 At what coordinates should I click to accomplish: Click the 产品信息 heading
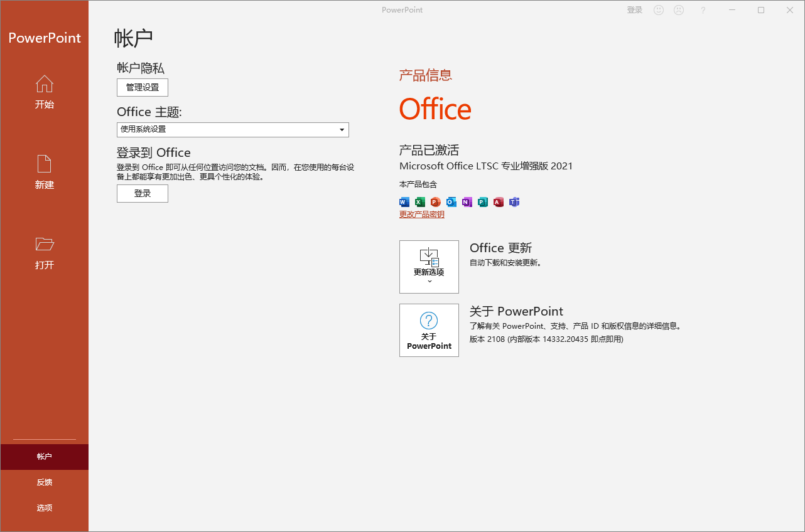[x=426, y=75]
